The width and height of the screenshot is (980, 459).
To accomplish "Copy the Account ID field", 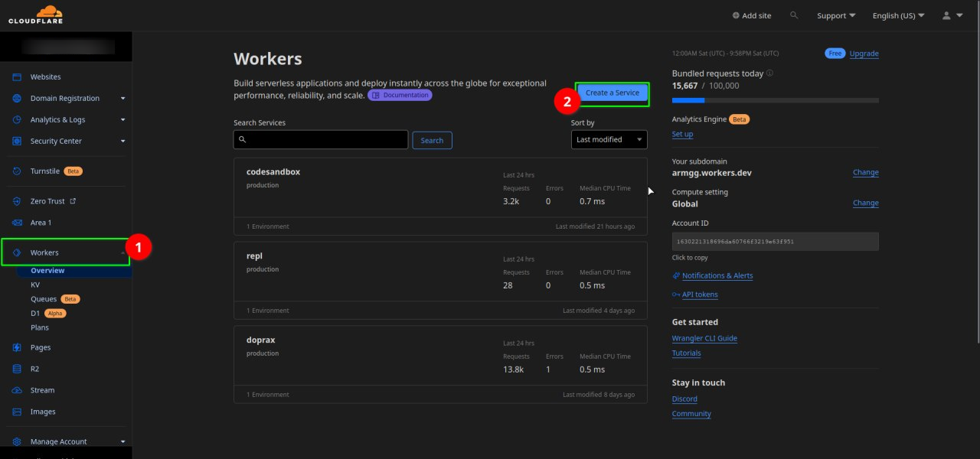I will point(775,241).
